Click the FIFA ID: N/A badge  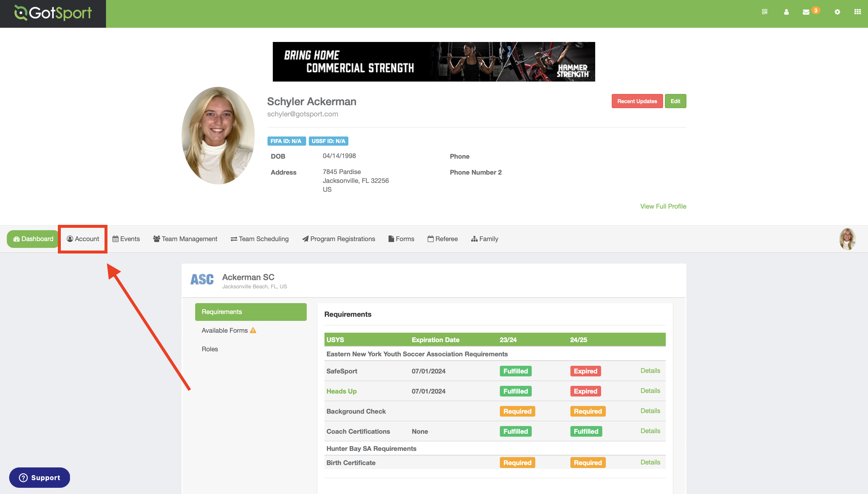point(286,141)
